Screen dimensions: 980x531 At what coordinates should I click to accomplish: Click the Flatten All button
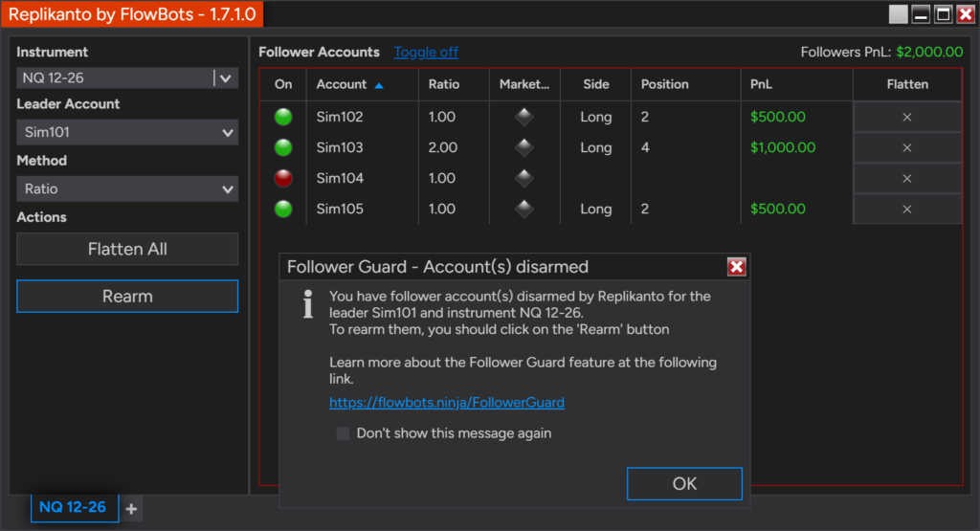[127, 250]
